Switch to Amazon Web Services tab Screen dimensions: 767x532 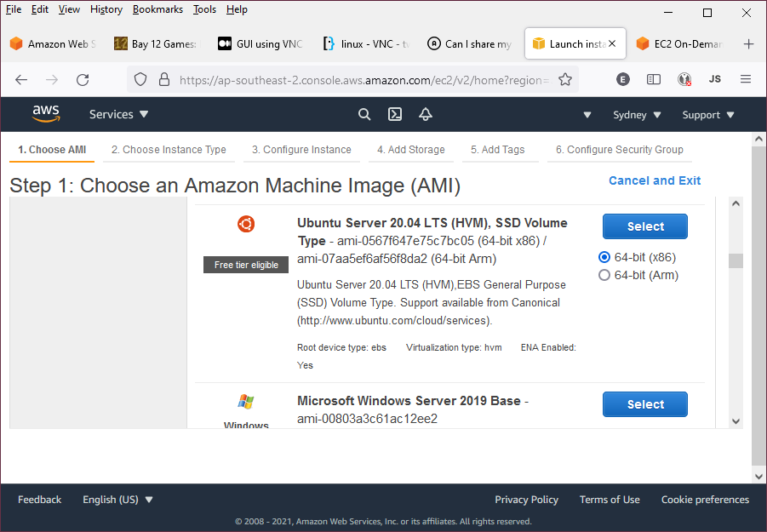(x=53, y=44)
